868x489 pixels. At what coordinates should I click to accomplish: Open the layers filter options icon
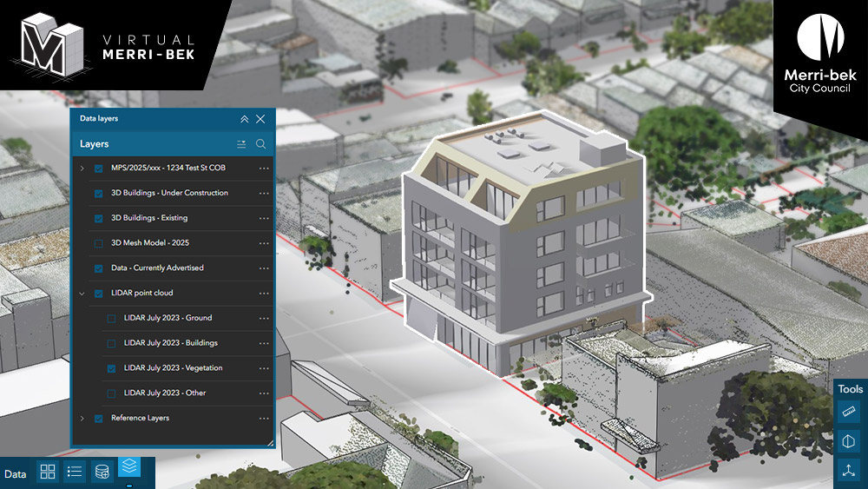pos(242,144)
